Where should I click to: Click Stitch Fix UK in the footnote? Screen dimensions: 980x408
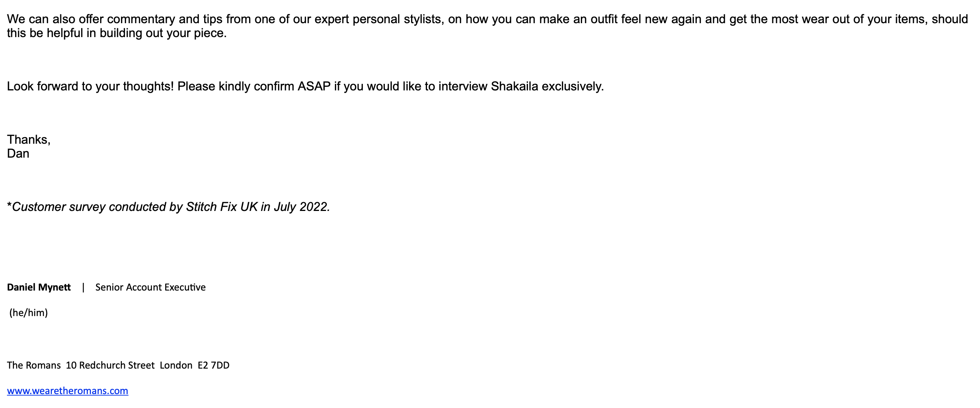point(222,207)
